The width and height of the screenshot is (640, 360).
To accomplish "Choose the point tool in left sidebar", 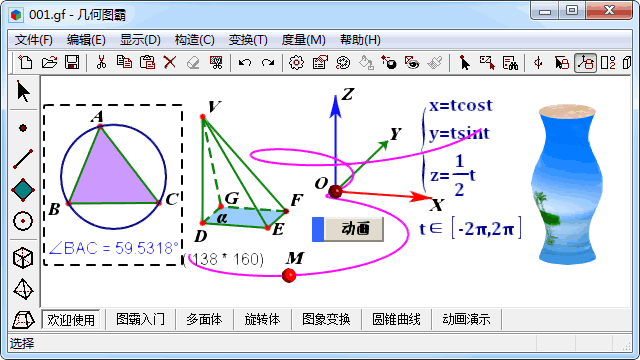I will pyautogui.click(x=23, y=128).
